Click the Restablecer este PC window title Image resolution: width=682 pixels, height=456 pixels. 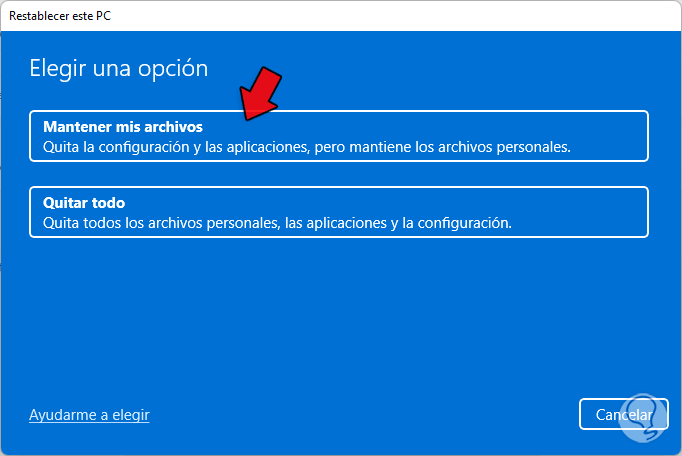pyautogui.click(x=60, y=16)
